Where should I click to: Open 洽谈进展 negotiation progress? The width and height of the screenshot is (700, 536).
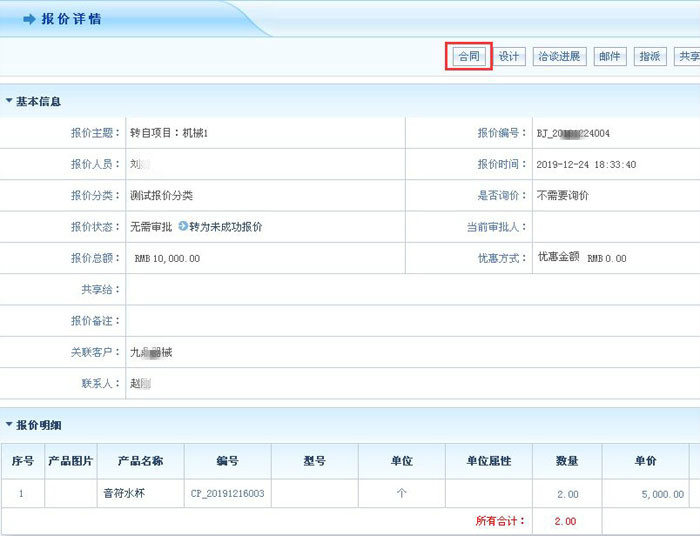[x=558, y=57]
